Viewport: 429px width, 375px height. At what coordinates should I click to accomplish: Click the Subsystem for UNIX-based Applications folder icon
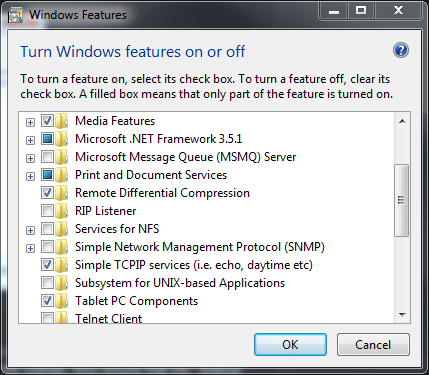tap(62, 283)
